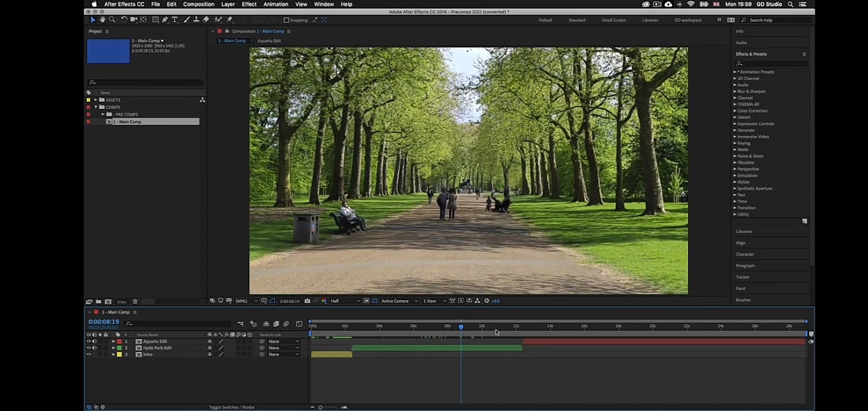Select the Puppet Pin tool
This screenshot has width=868, height=411.
pyautogui.click(x=229, y=20)
